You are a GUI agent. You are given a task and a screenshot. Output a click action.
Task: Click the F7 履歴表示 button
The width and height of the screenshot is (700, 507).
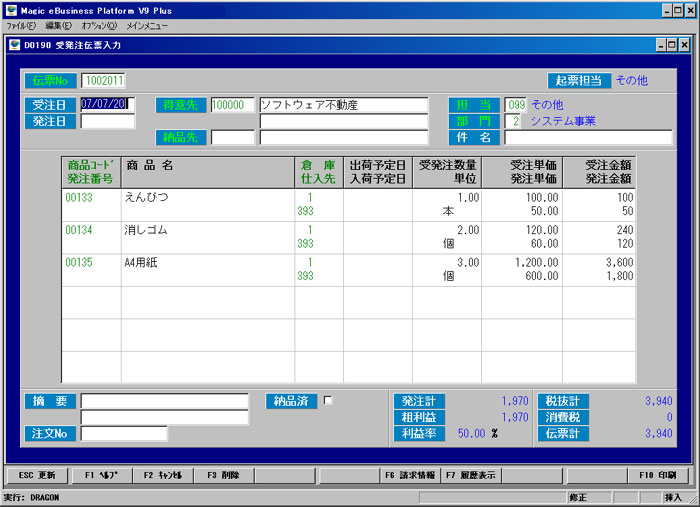471,475
